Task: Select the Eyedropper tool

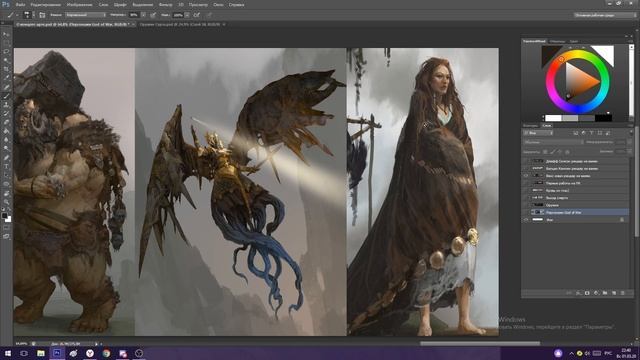Action: coord(6,78)
